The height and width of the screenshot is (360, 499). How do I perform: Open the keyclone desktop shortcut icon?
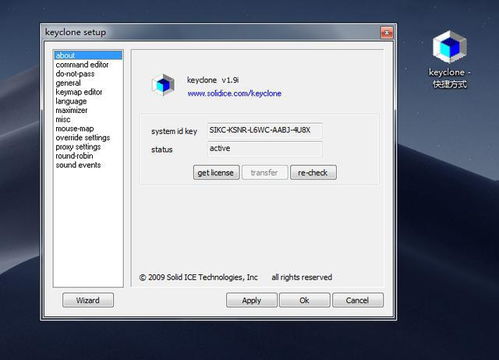tap(449, 47)
